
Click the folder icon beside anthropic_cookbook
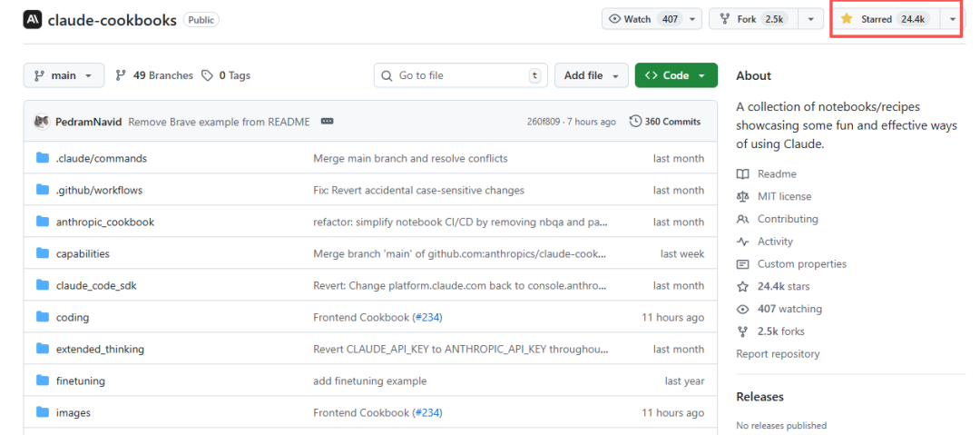point(43,222)
